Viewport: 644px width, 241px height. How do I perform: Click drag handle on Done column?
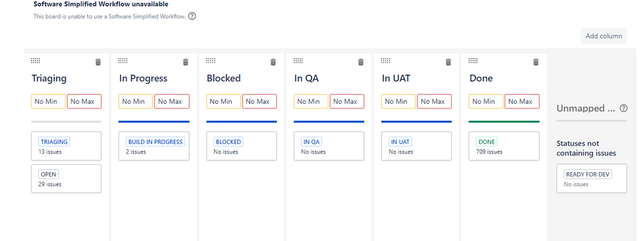pyautogui.click(x=473, y=61)
